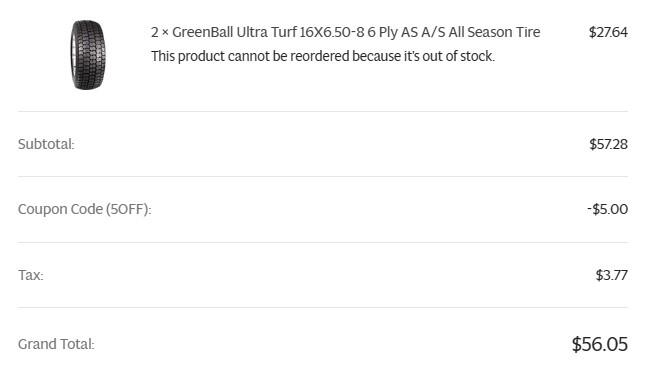Click "All Season Tire" text in product title
Screen dimensions: 659x376
494,32
